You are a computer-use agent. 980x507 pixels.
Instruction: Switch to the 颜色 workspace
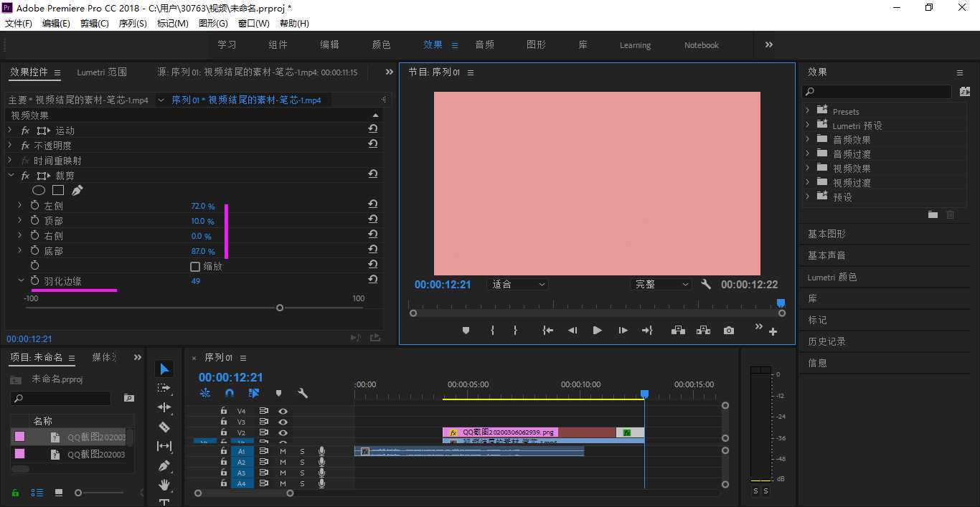click(381, 44)
